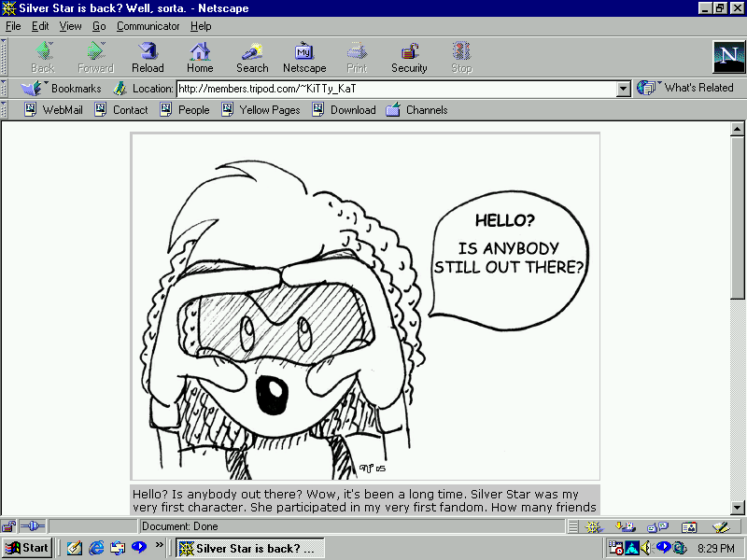Open the Windows Start menu
The height and width of the screenshot is (560, 747).
[x=27, y=548]
